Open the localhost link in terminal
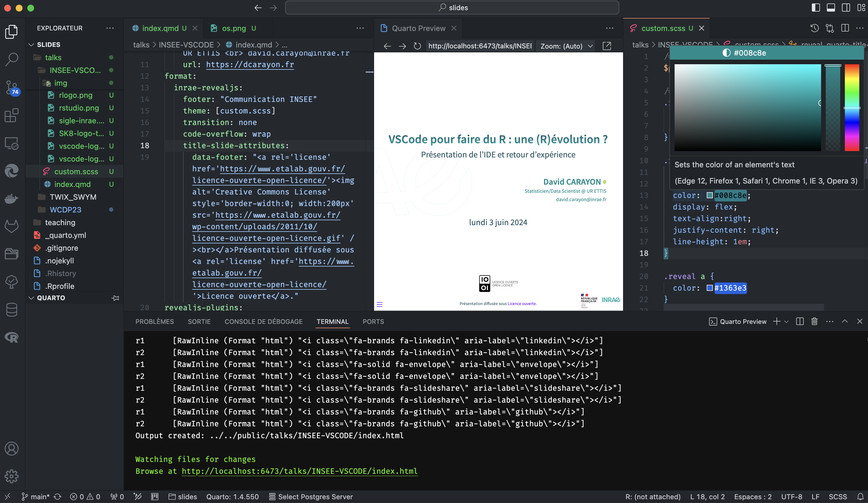This screenshot has height=503, width=868. click(299, 471)
